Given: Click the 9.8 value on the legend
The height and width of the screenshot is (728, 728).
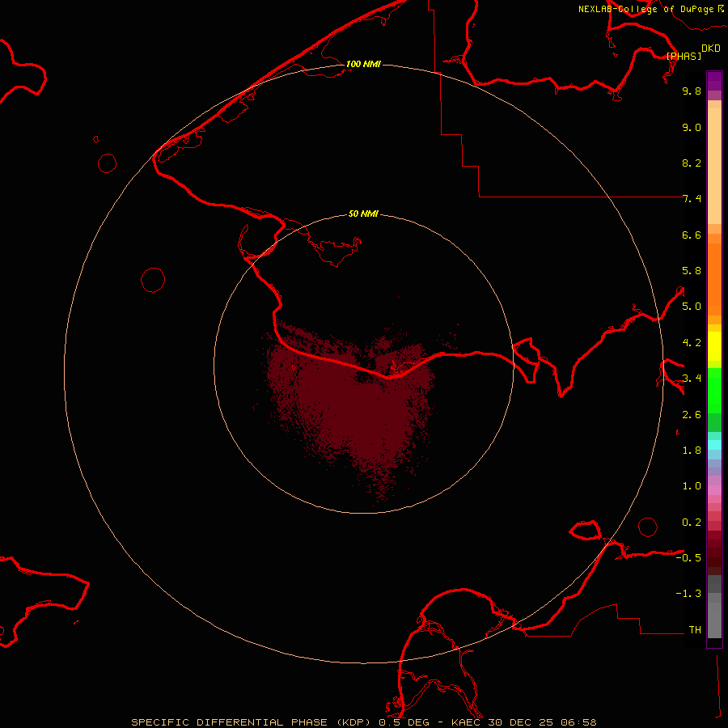Looking at the screenshot, I should 692,91.
